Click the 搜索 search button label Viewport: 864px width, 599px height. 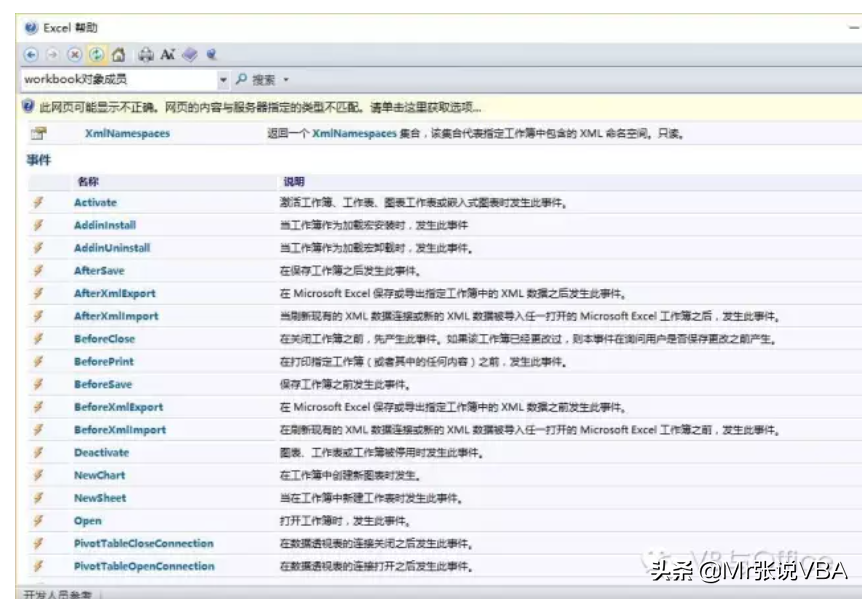pyautogui.click(x=263, y=80)
